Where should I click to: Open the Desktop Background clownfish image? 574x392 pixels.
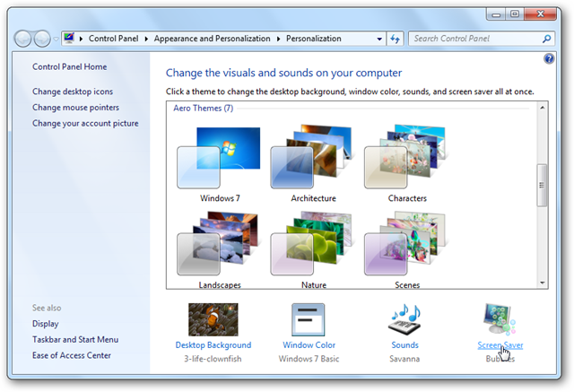point(213,319)
